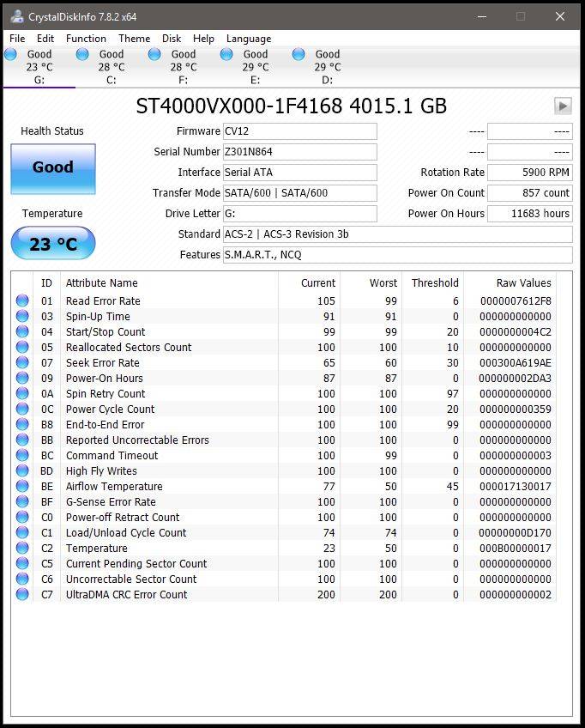The image size is (585, 728).
Task: Click the Good health status button
Action: tap(53, 168)
